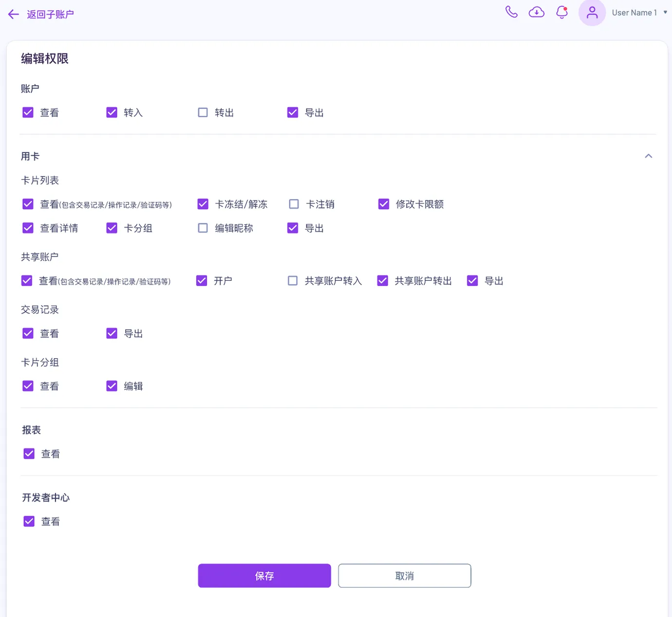Click the cloud download icon
The height and width of the screenshot is (617, 672).
pos(537,12)
